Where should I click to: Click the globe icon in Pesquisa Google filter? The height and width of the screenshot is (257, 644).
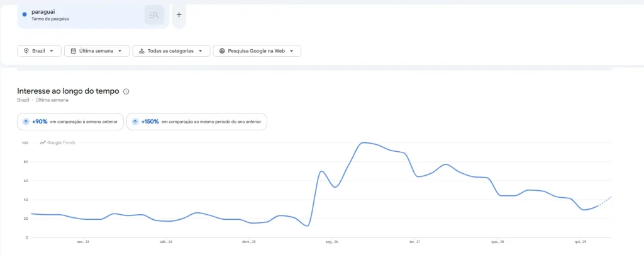click(x=222, y=51)
